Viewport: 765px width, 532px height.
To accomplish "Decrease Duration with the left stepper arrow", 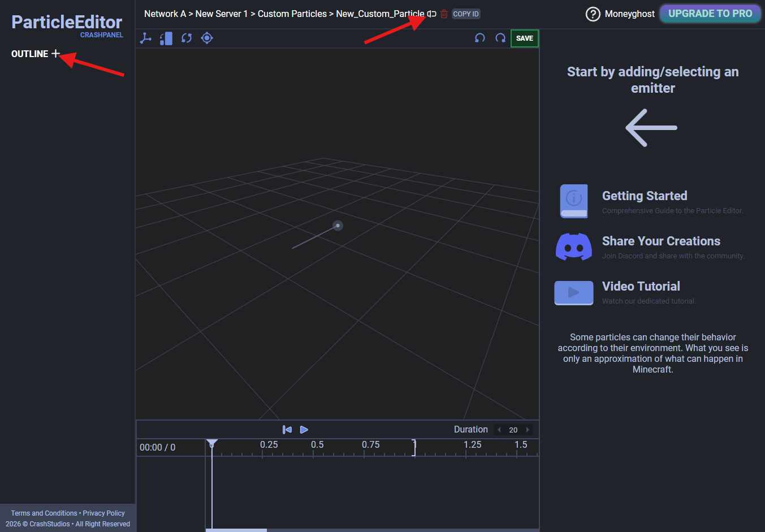I will pos(499,430).
